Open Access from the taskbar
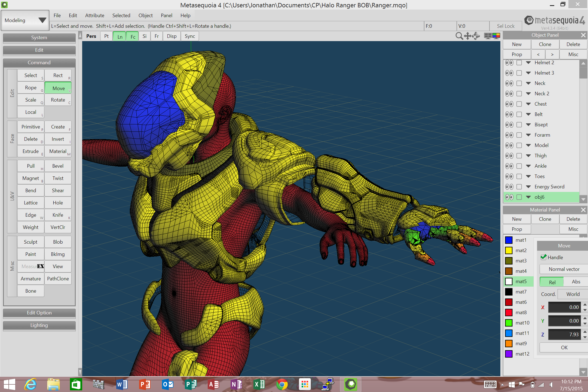Viewport: 588px width, 392px height. pos(213,384)
